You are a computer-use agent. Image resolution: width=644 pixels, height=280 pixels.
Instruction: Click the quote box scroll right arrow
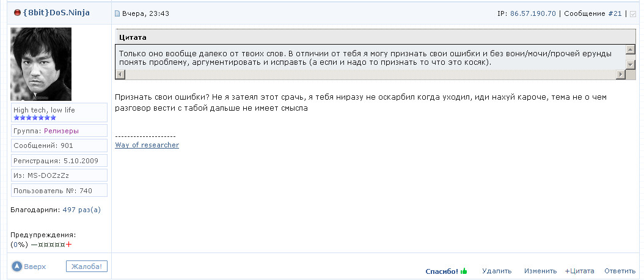click(621, 75)
